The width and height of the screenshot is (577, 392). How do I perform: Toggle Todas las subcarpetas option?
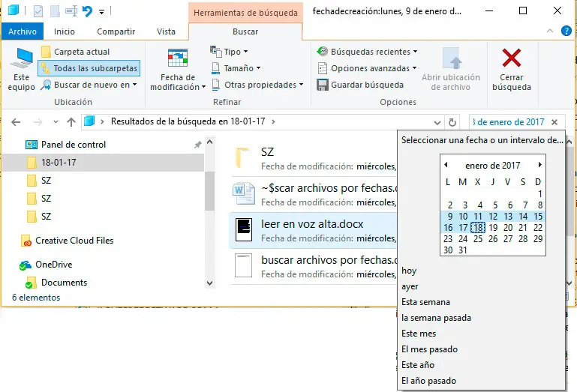(89, 68)
